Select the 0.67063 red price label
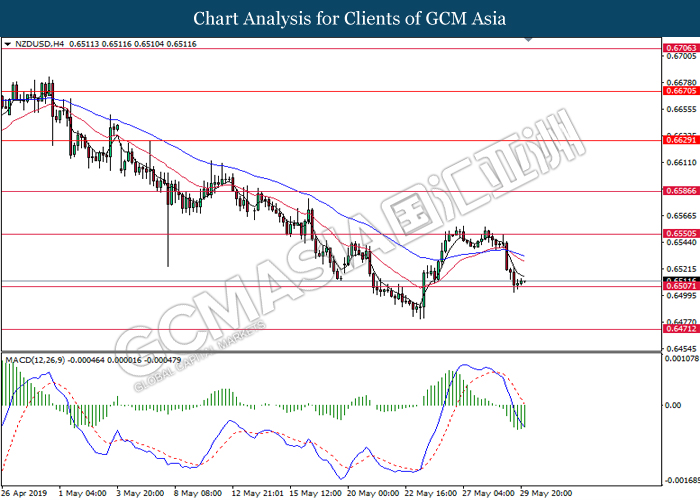 point(681,48)
